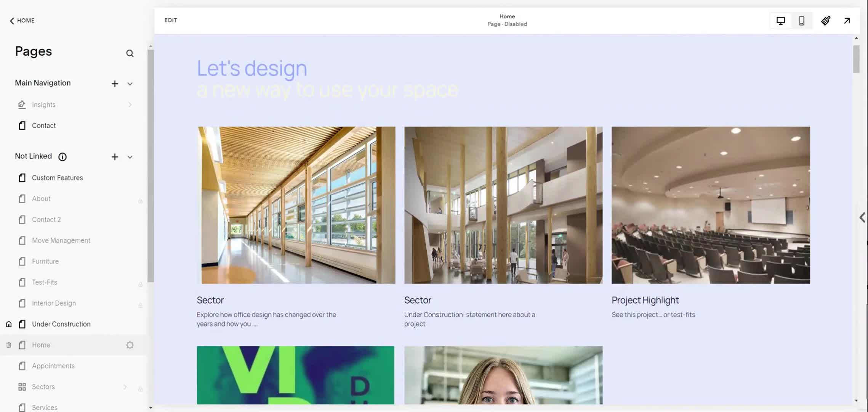This screenshot has height=412, width=868.
Task: Add a page to Main Navigation
Action: point(115,84)
